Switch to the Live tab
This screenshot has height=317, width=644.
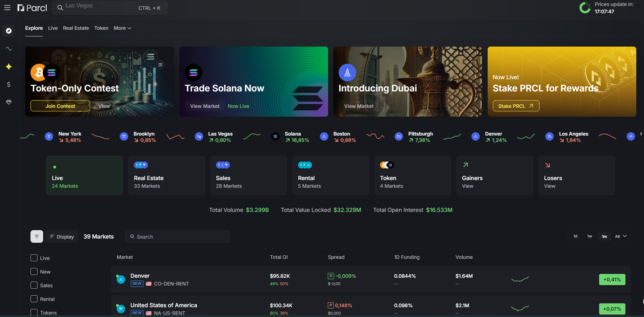point(53,28)
